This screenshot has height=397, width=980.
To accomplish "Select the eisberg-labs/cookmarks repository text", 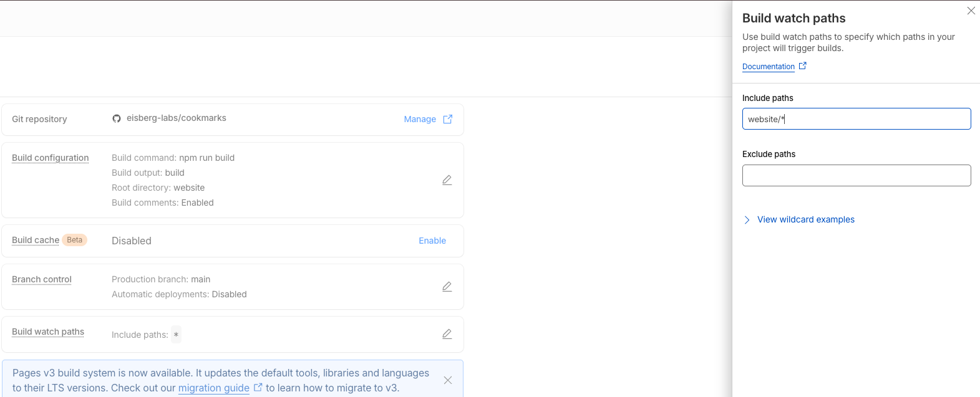I will (177, 118).
